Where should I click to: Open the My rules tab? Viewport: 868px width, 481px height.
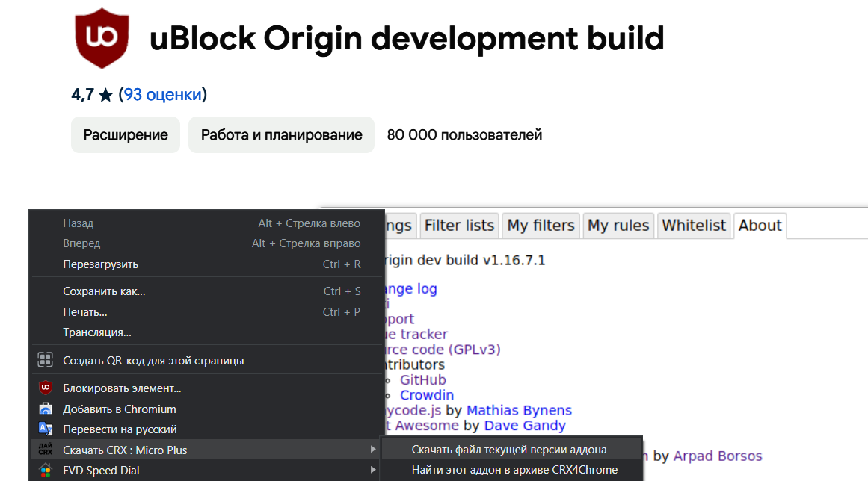[x=618, y=226]
